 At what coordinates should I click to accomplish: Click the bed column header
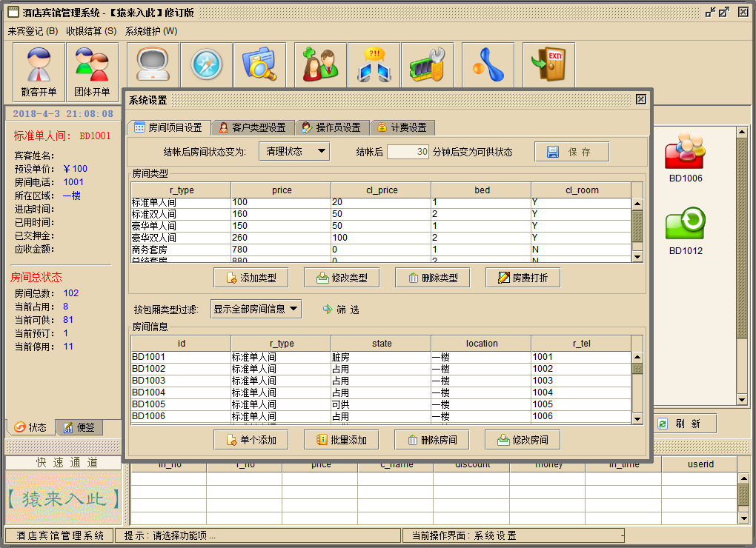click(482, 190)
